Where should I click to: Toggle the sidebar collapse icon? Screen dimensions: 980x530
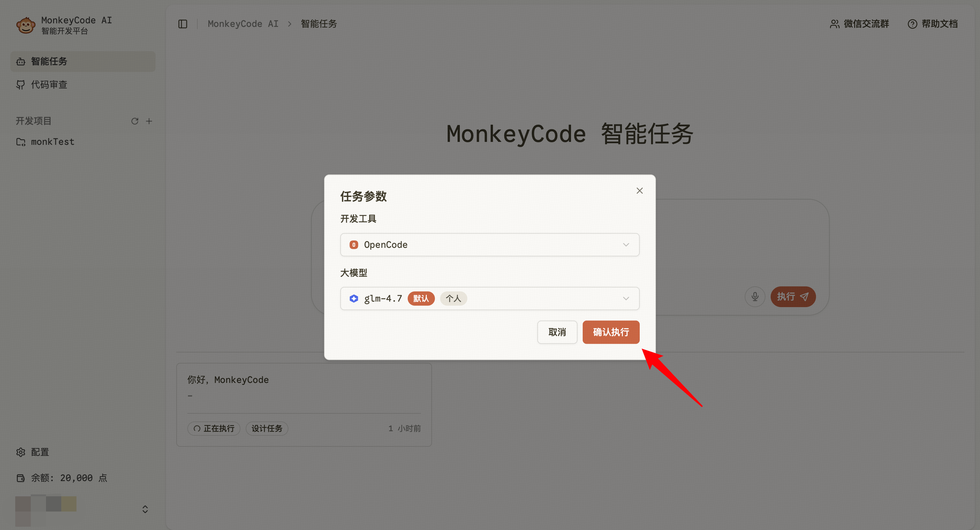tap(182, 24)
